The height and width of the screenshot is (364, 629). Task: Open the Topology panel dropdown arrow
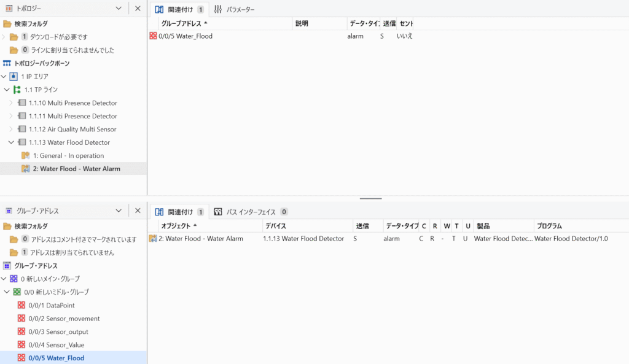click(119, 9)
